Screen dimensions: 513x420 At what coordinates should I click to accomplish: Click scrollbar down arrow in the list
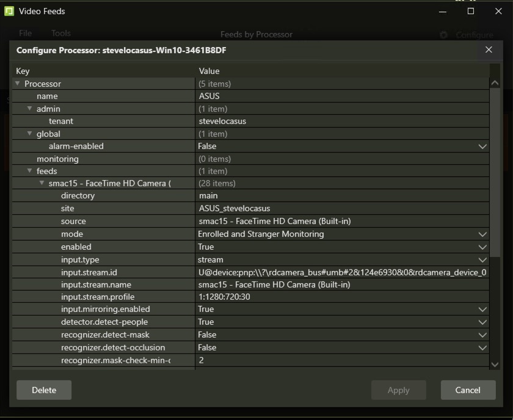tap(495, 364)
